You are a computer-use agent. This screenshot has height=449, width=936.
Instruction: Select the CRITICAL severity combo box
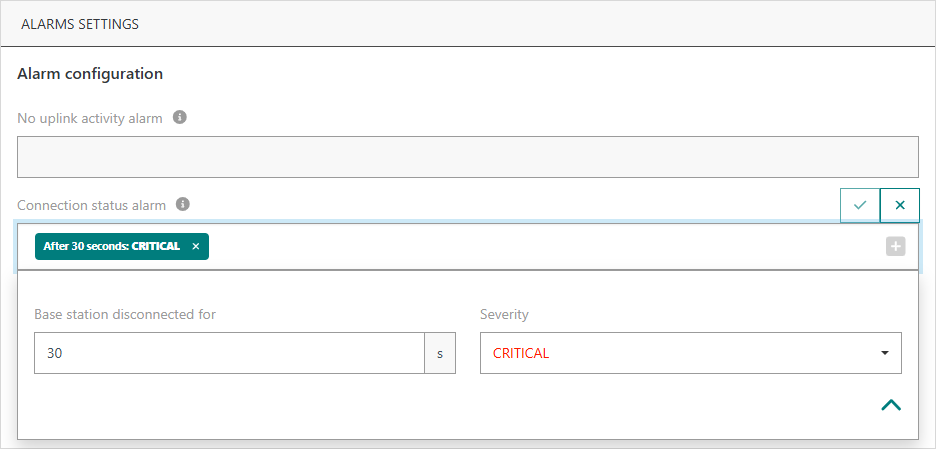click(x=680, y=353)
